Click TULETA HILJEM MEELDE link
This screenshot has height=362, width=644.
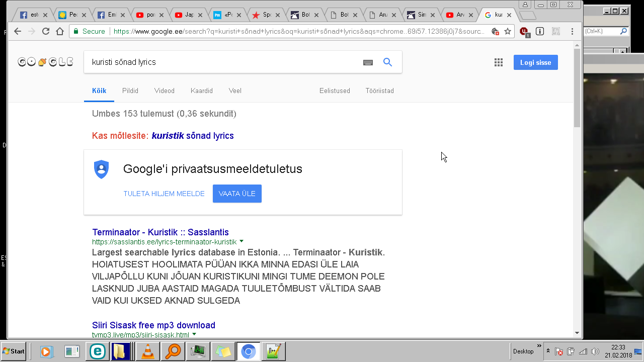click(164, 194)
